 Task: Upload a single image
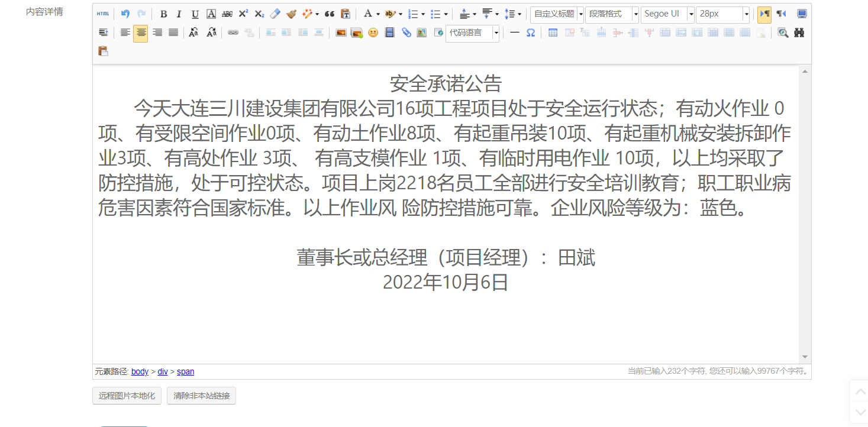click(341, 33)
